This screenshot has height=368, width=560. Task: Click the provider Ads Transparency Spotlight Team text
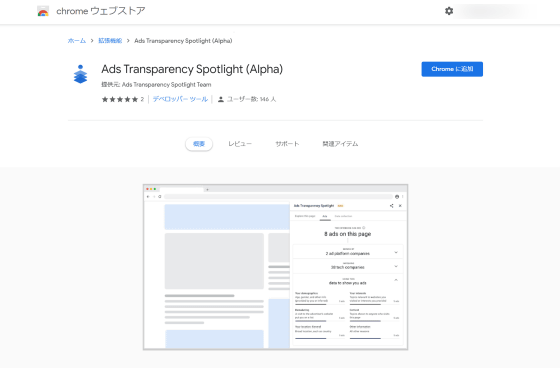coord(166,85)
